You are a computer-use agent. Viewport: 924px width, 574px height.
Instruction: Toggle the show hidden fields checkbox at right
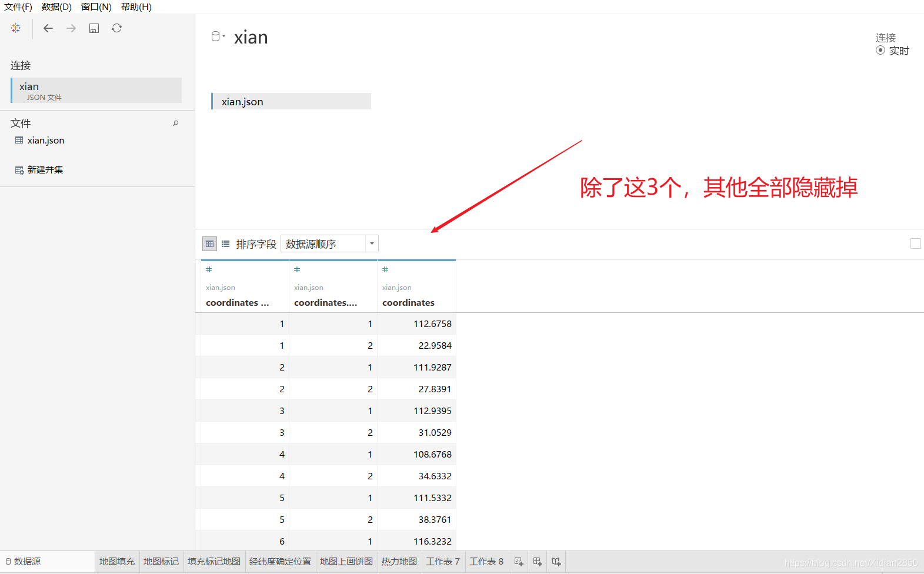[x=916, y=243]
